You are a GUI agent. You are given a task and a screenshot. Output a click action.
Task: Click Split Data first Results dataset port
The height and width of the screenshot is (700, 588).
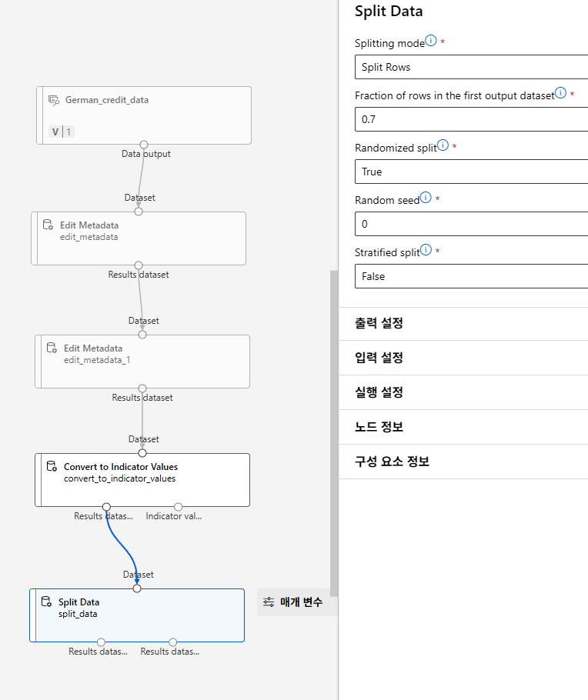point(101,642)
